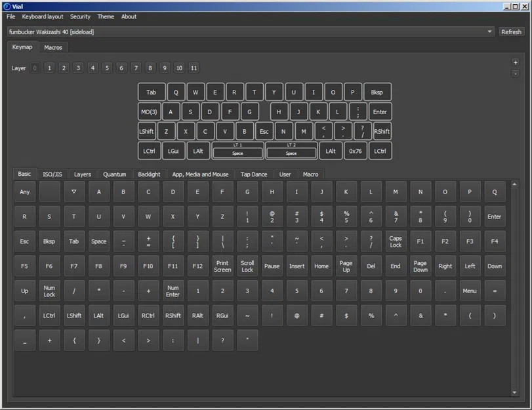Open the Any key keycode entry
532x410 pixels.
click(x=24, y=192)
